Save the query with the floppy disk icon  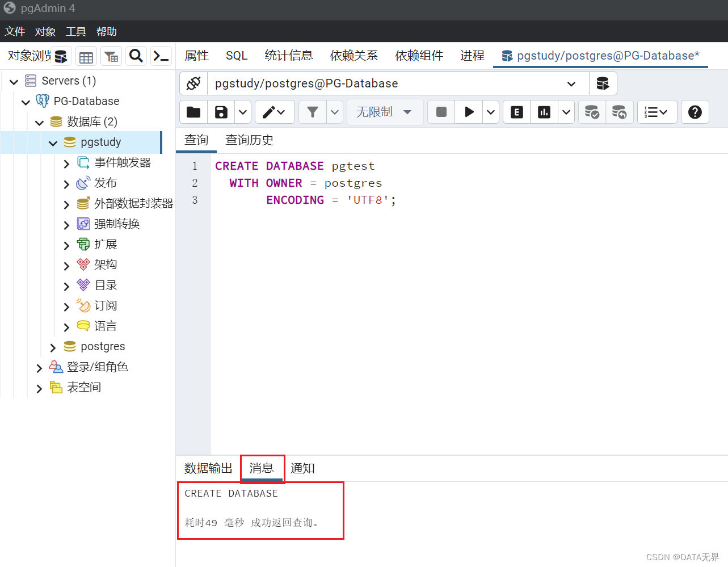pos(221,112)
